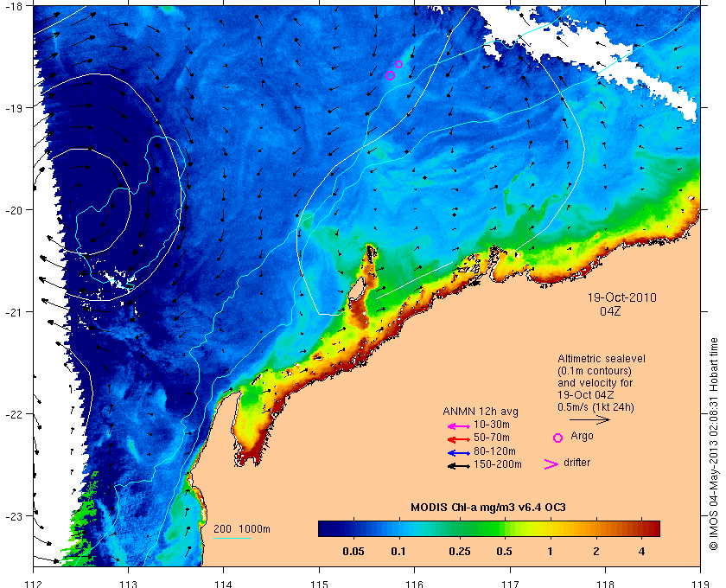Viewport: 726px width, 588px height.
Task: Click the 'and velocity for' text
Action: click(x=595, y=383)
